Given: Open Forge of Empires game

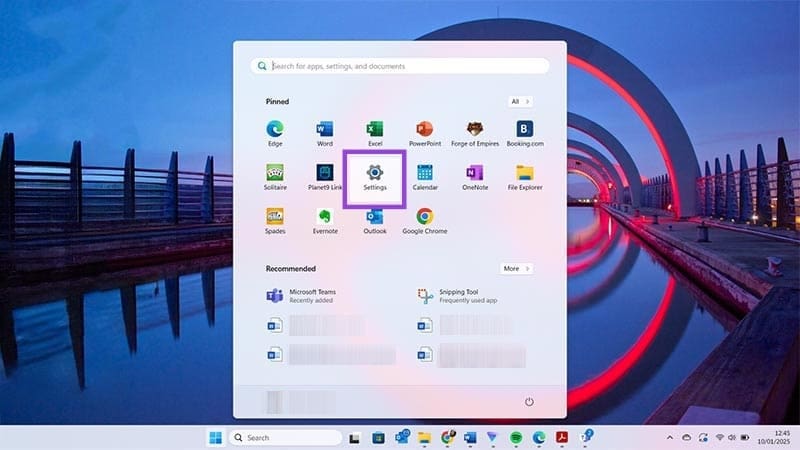Looking at the screenshot, I should [x=474, y=134].
